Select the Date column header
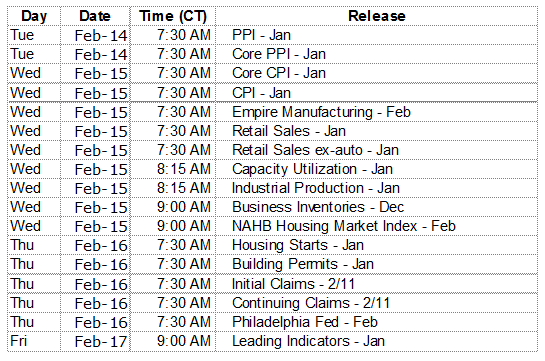This screenshot has height=361, width=545. 95,16
